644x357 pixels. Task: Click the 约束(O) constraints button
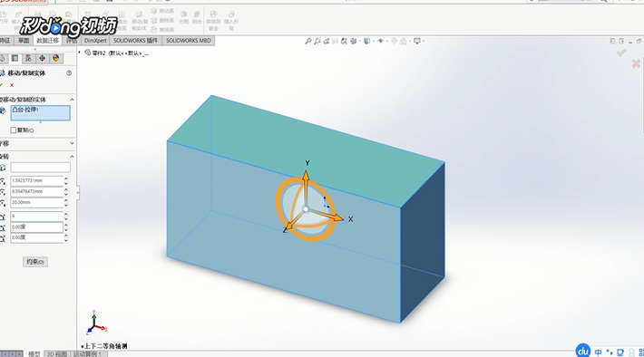(x=35, y=262)
